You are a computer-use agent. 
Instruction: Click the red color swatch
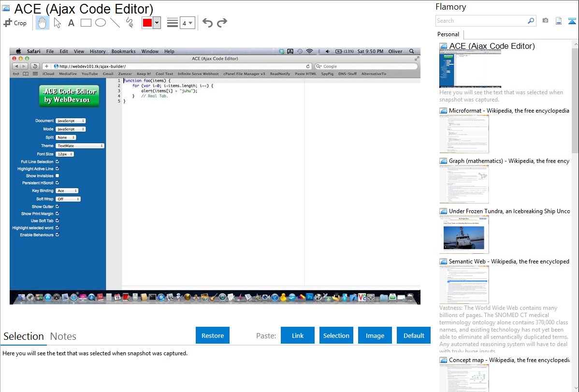(147, 23)
